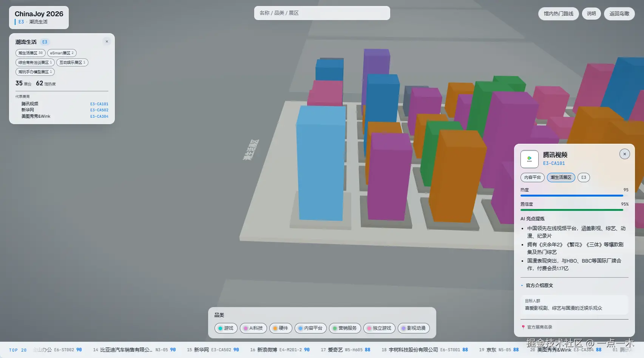Image resolution: width=644 pixels, height=358 pixels.
Task: Click the 置信度 progress bar
Action: point(575,210)
